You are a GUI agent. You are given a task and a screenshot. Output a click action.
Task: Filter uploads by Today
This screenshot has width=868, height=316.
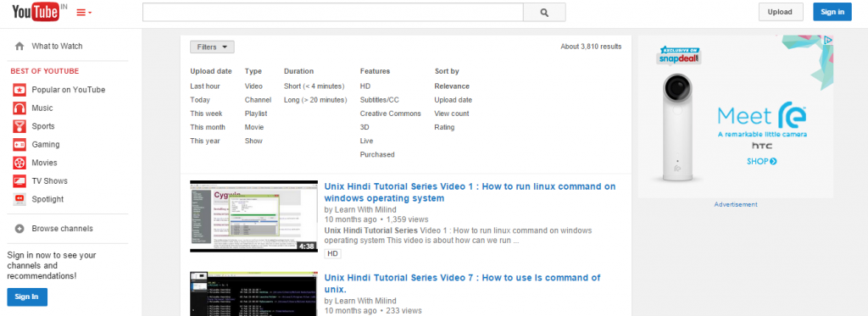click(200, 100)
